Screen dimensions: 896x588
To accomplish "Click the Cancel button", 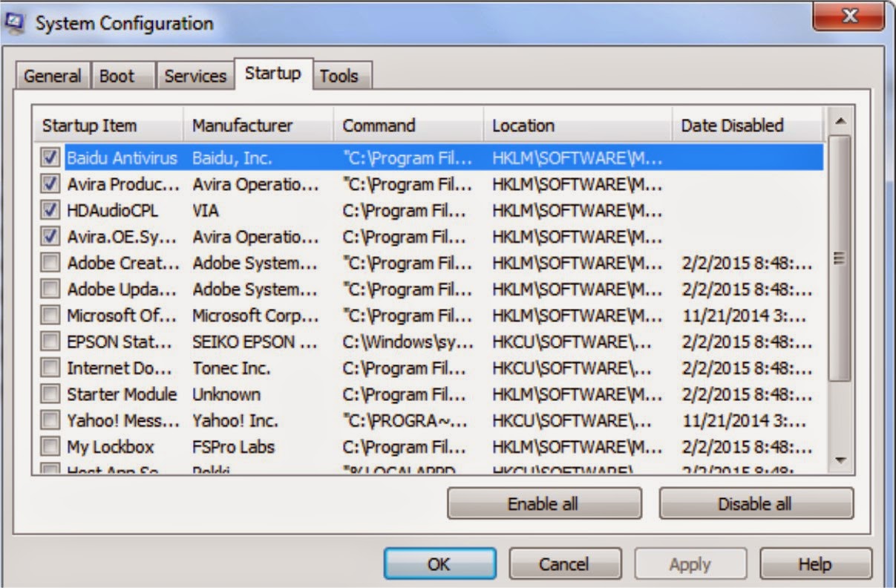I will [564, 564].
